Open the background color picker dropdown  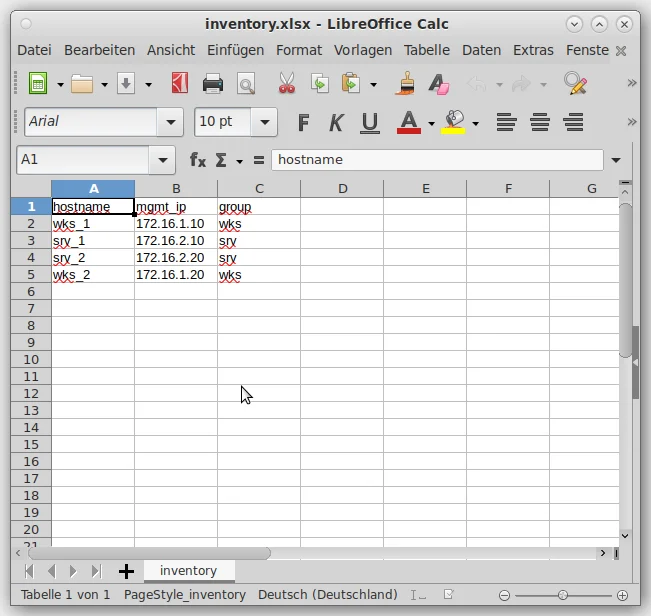pyautogui.click(x=476, y=123)
